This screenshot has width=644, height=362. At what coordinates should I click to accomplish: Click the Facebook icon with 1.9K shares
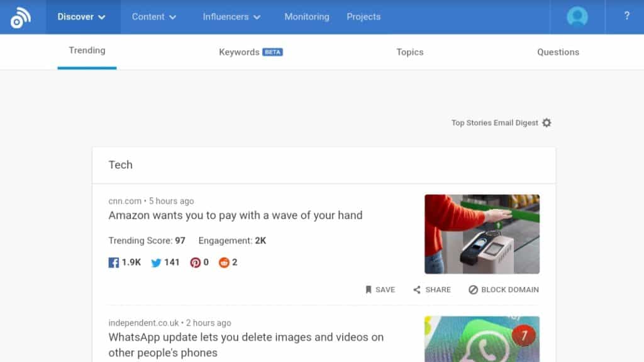[x=113, y=263]
